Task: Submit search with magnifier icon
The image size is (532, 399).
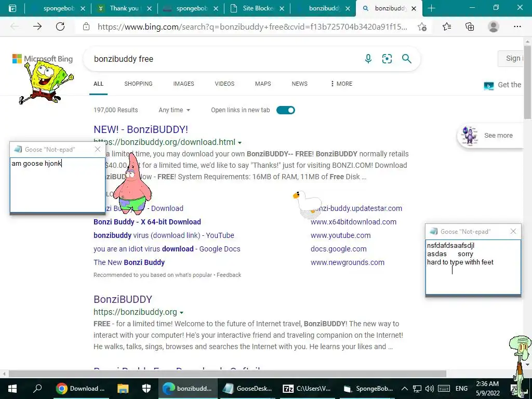Action: tap(406, 59)
